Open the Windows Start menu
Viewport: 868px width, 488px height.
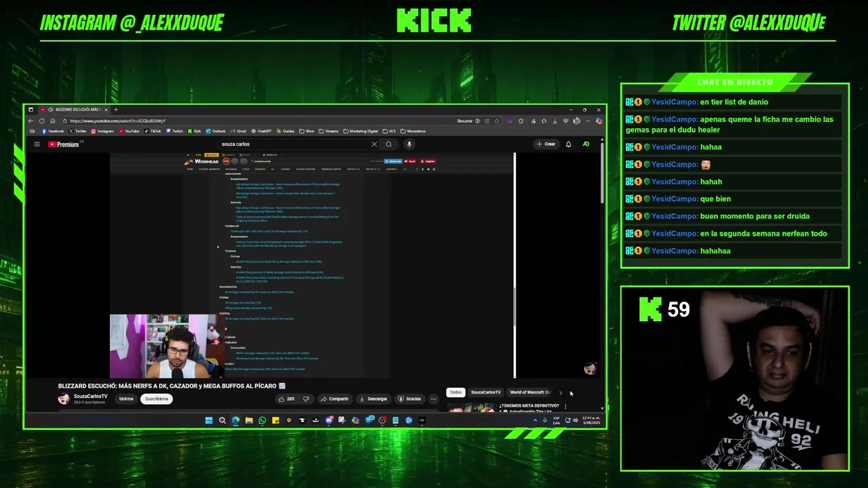pyautogui.click(x=209, y=420)
